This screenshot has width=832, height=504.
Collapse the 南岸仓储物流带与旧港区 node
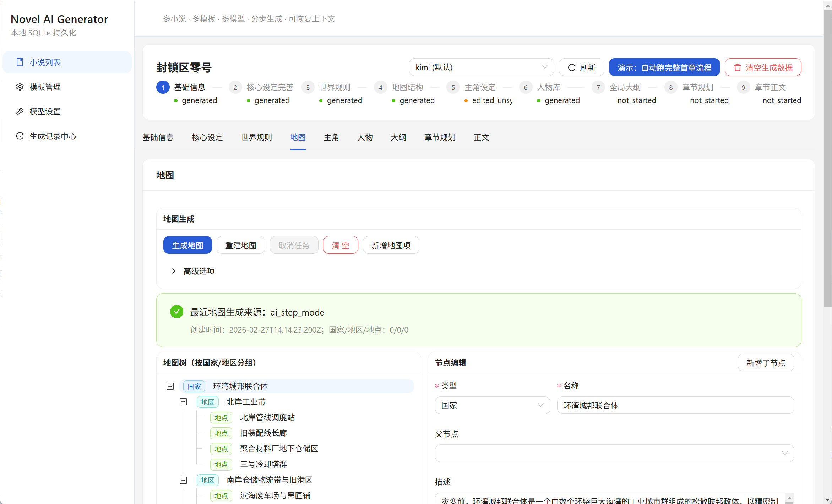point(184,480)
